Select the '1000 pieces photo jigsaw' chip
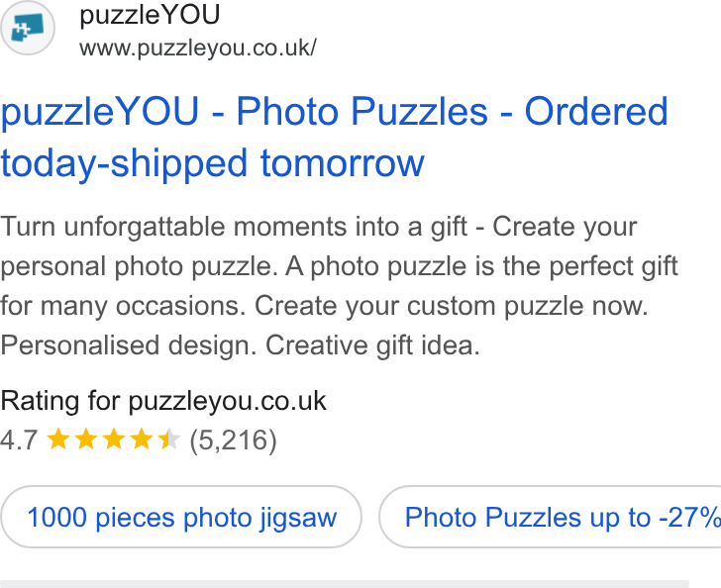The width and height of the screenshot is (721, 588). [x=181, y=517]
